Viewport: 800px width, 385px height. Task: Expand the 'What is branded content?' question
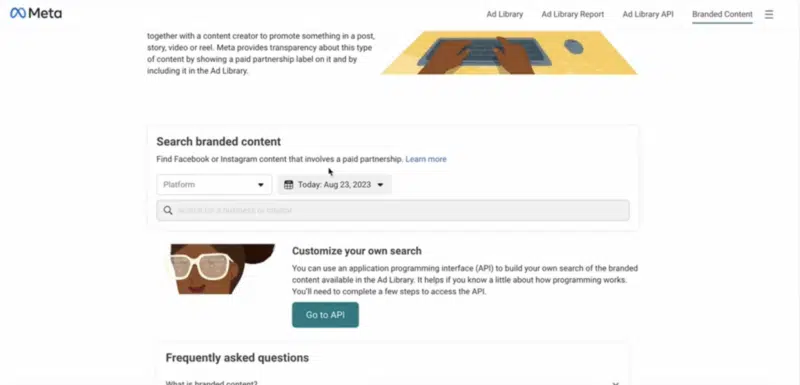(x=393, y=382)
